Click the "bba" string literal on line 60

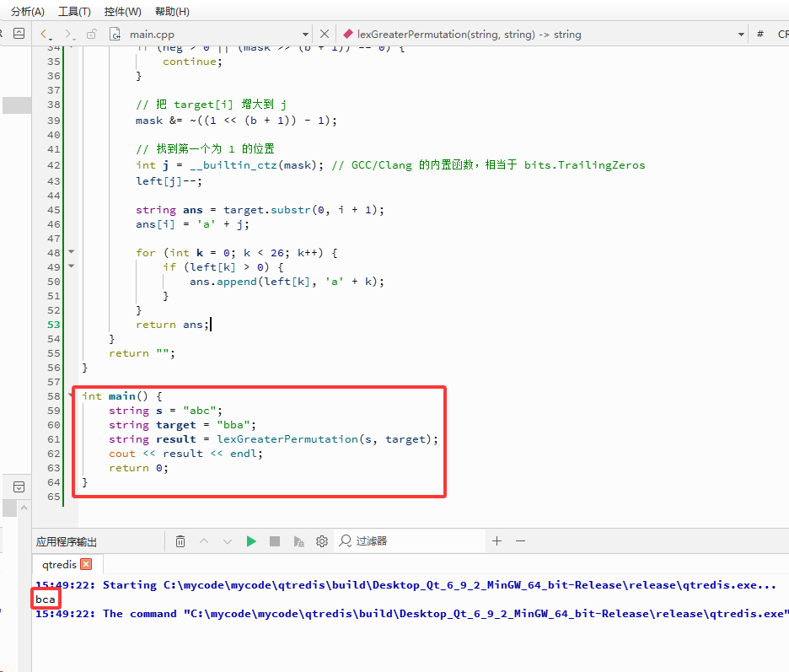233,425
